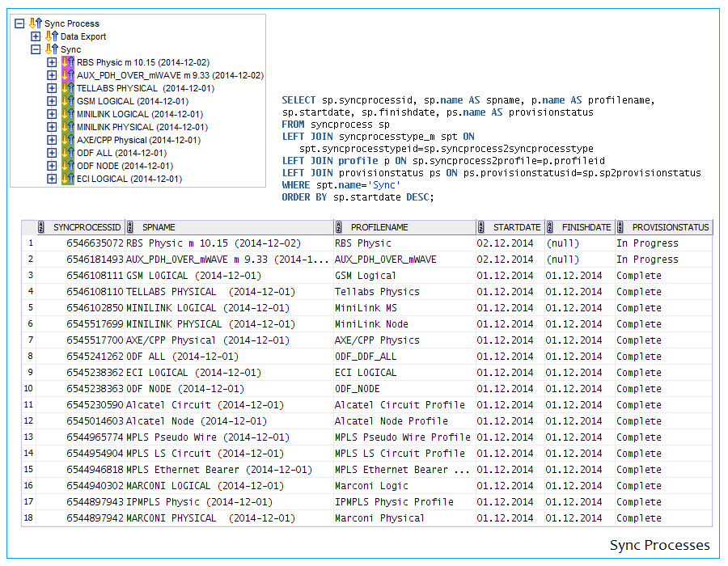Click the column icon in PROVISIONSTATUS header
The width and height of the screenshot is (728, 566).
(x=620, y=228)
